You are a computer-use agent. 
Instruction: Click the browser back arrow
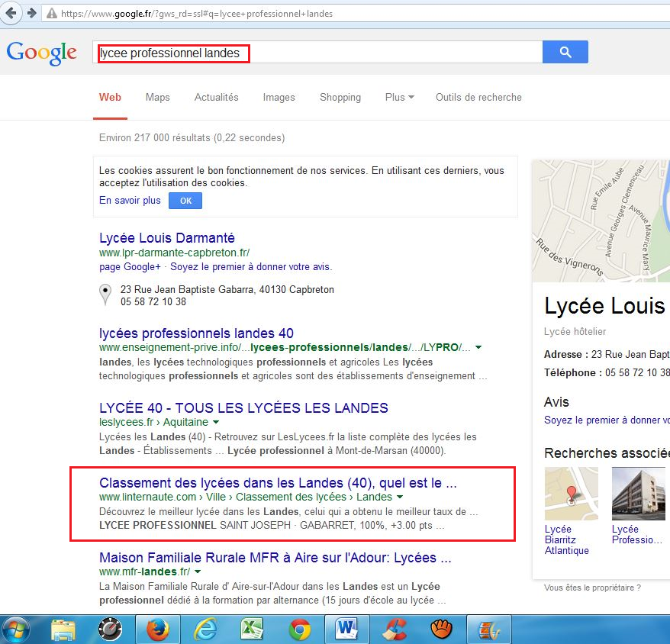point(11,13)
